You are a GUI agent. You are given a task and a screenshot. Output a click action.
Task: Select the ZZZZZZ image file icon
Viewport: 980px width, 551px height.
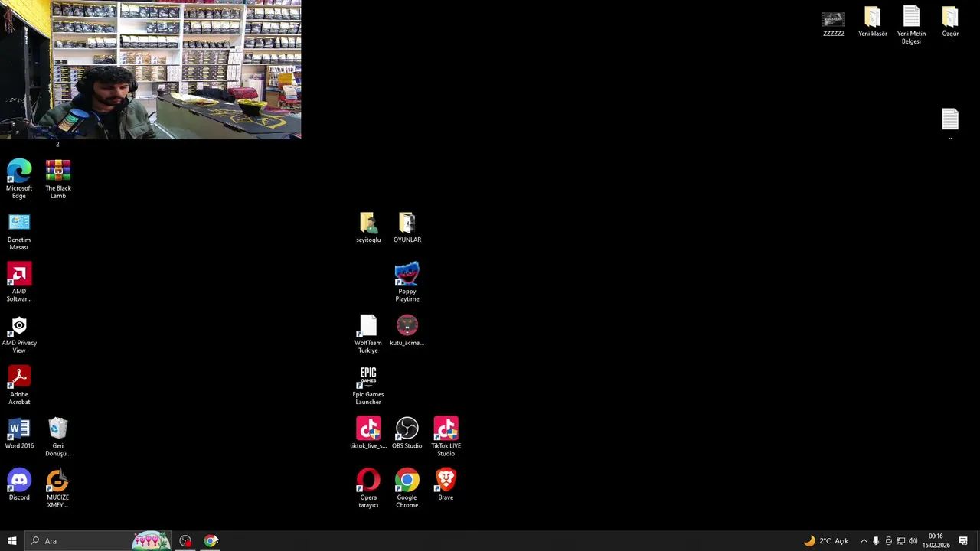point(834,24)
